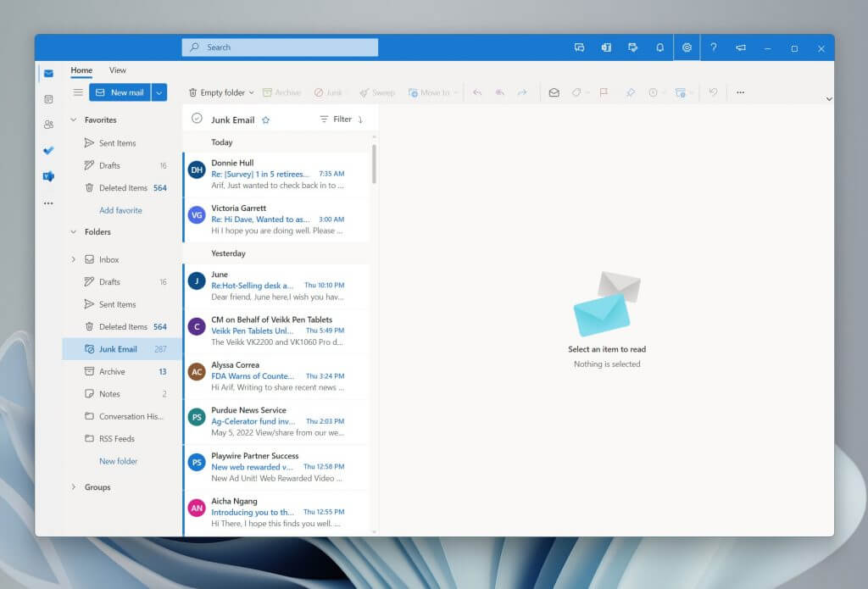Viewport: 868px width, 589px height.
Task: Collapse the Folders section
Action: (74, 232)
